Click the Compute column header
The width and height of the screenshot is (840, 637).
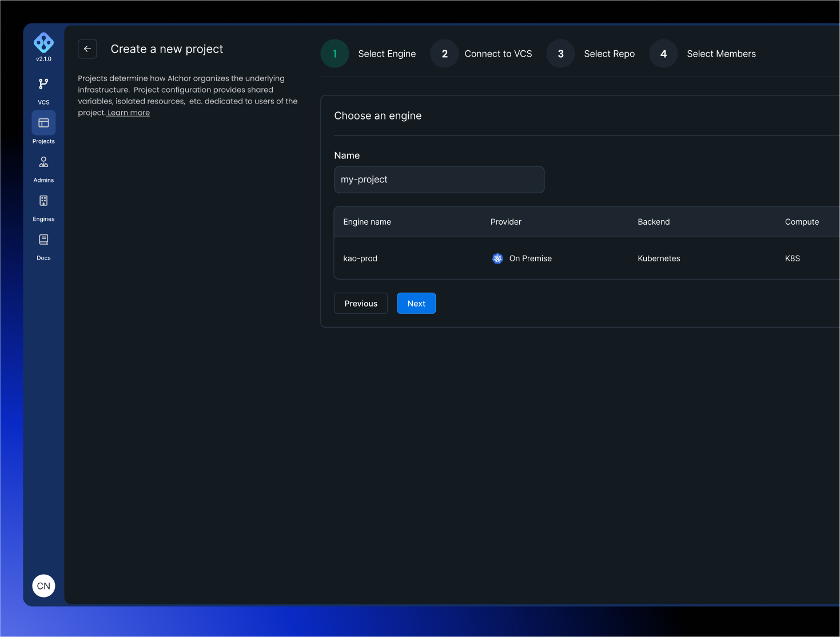[x=802, y=222]
